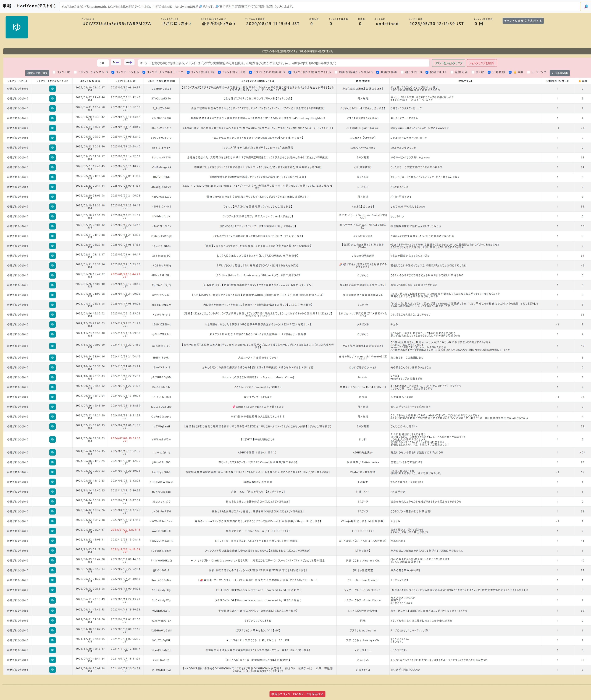
Task: Click commenter icon in row dated 2024/11/12 22:07:59
Action: pos(52,346)
